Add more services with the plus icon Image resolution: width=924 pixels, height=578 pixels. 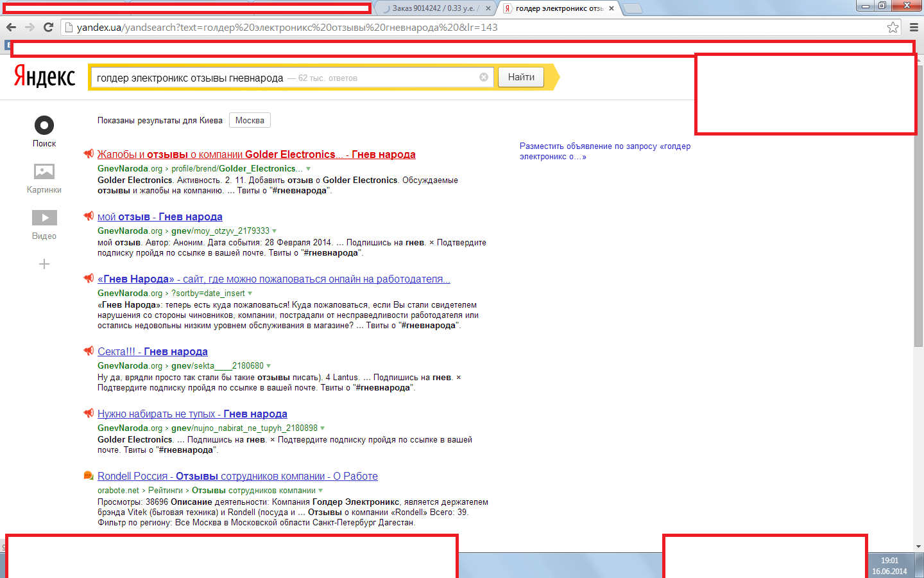point(44,264)
